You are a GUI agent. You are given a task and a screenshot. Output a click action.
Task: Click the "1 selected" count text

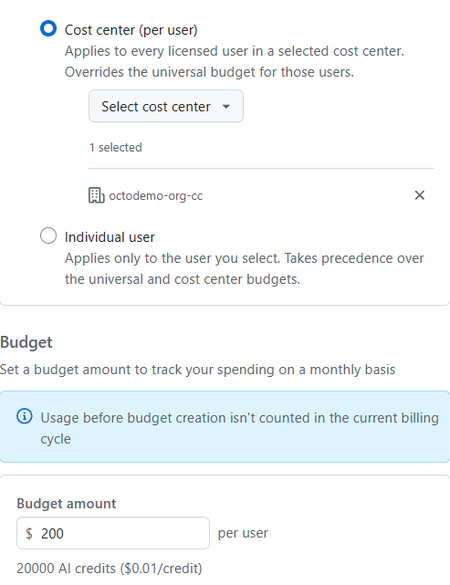pos(116,147)
